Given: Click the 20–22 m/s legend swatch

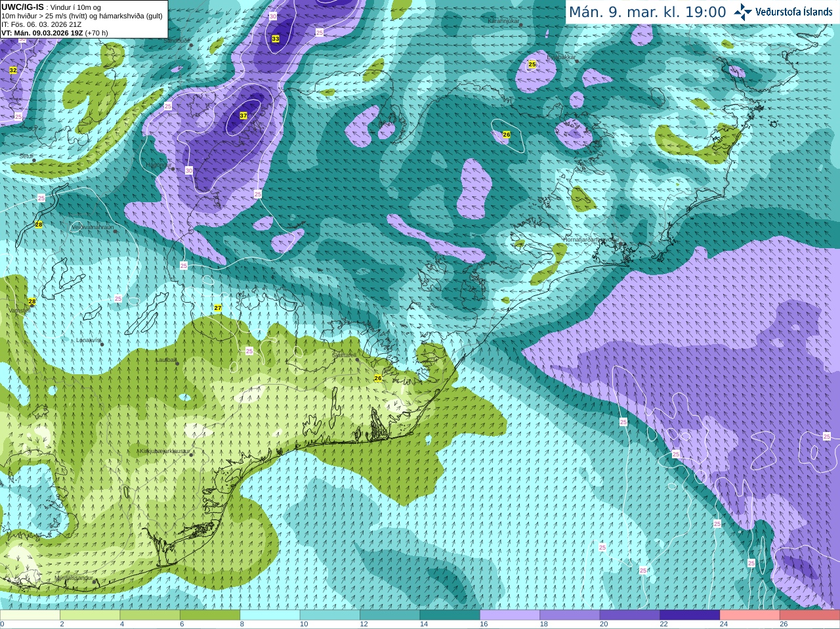Looking at the screenshot, I should [x=630, y=615].
